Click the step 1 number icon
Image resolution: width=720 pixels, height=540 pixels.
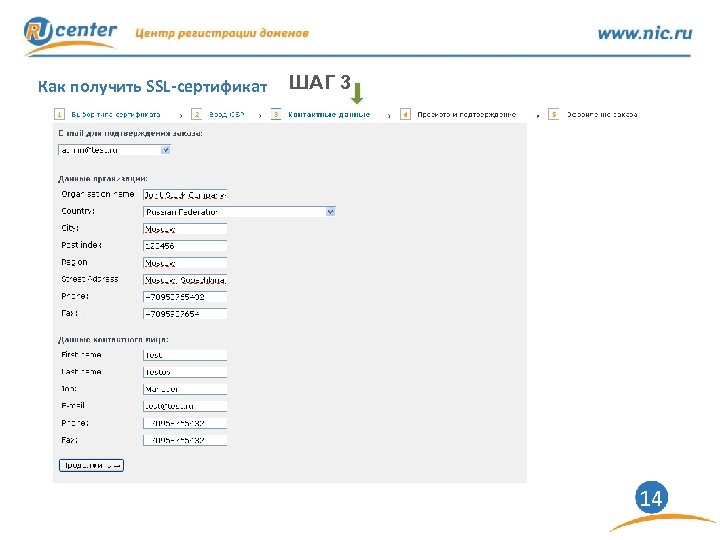point(59,114)
